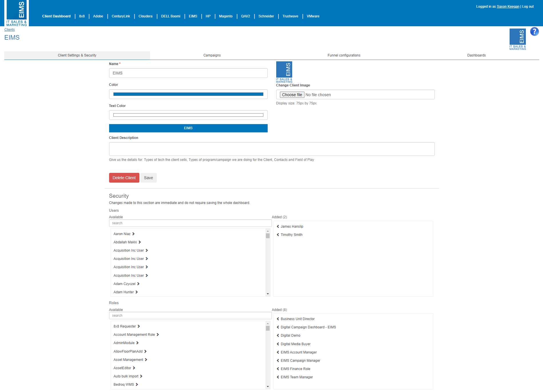Remove Digital Demo role chevron

278,336
